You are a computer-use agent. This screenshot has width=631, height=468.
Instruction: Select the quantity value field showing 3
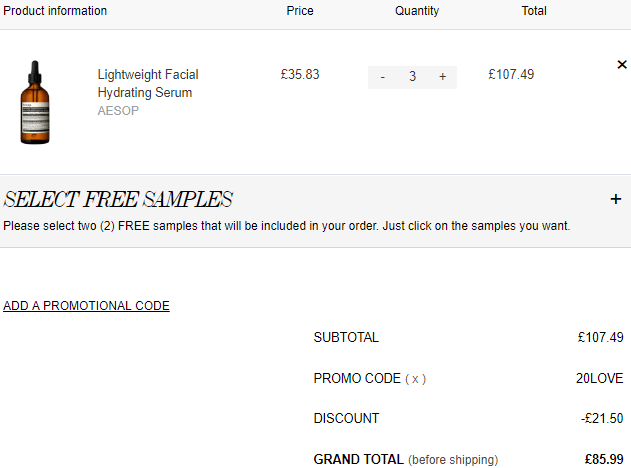point(412,76)
